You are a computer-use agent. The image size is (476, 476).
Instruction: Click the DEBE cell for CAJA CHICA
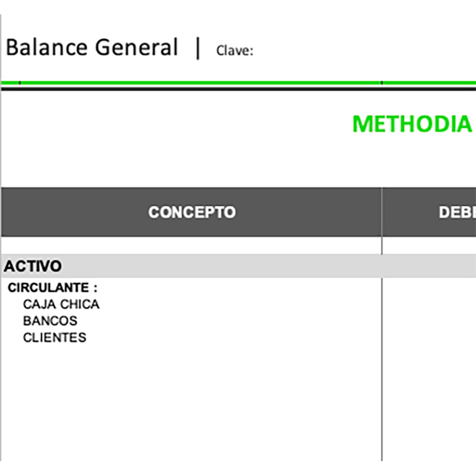(x=428, y=305)
